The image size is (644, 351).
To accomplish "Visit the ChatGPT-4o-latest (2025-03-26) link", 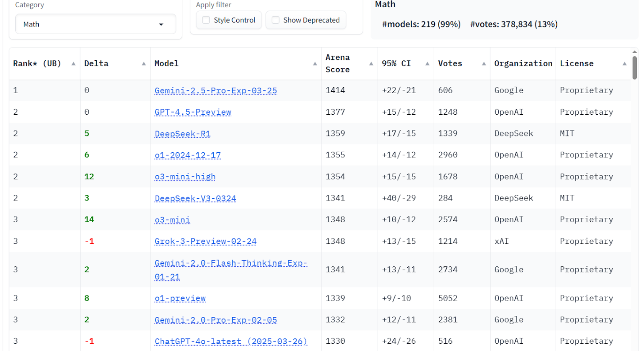I will 231,342.
